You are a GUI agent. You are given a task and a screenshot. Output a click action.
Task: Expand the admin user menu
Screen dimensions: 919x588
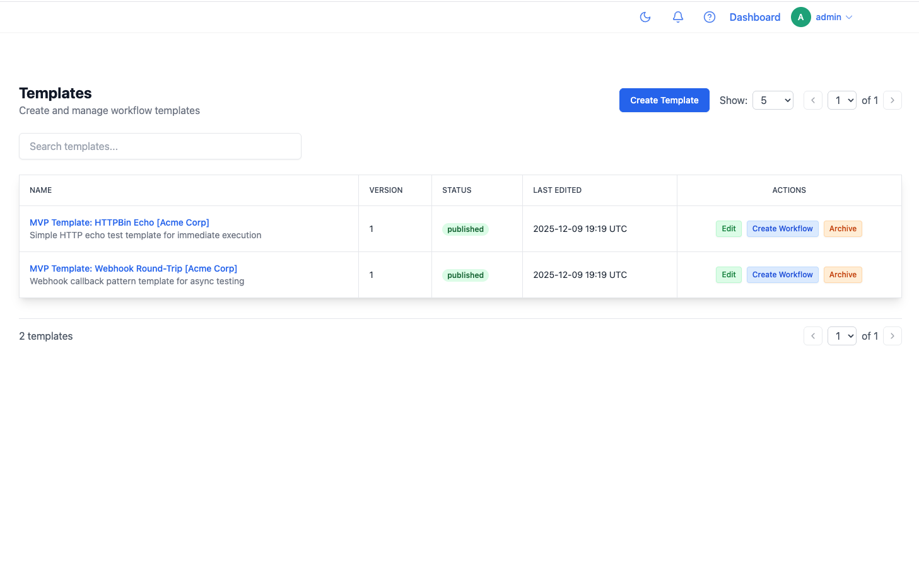click(834, 17)
